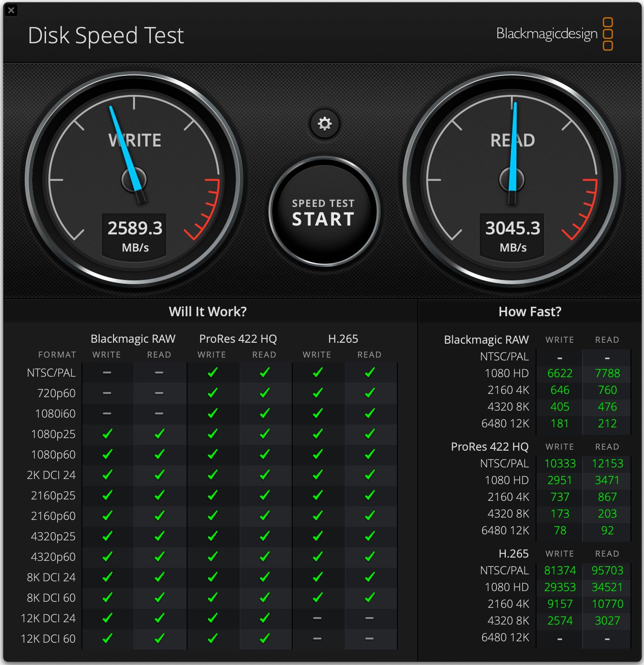Click H.265 read checkmark for 4320p25

coord(369,536)
